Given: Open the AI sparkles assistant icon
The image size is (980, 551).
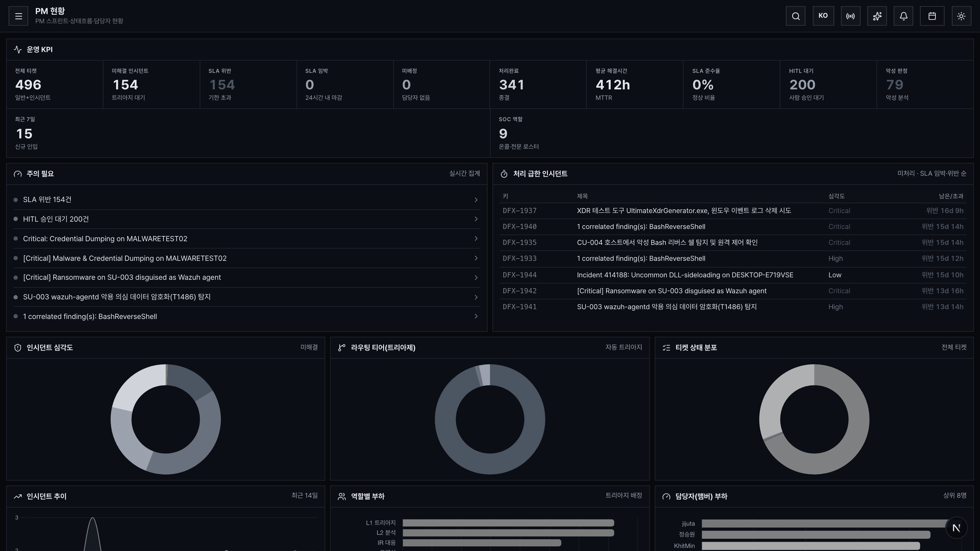Looking at the screenshot, I should click(877, 16).
